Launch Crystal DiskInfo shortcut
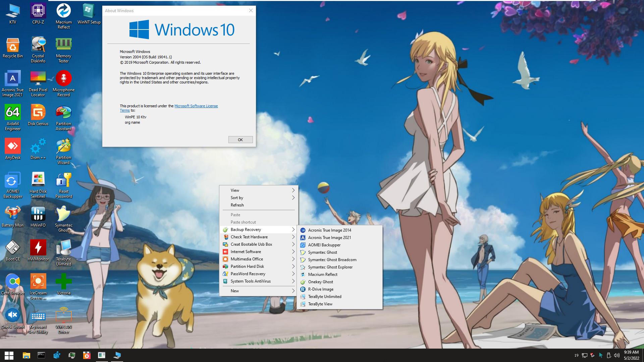 (38, 50)
